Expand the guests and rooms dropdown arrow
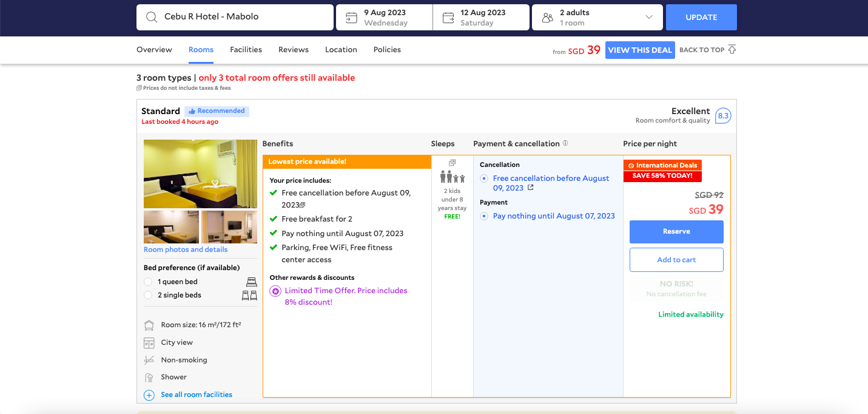 650,18
